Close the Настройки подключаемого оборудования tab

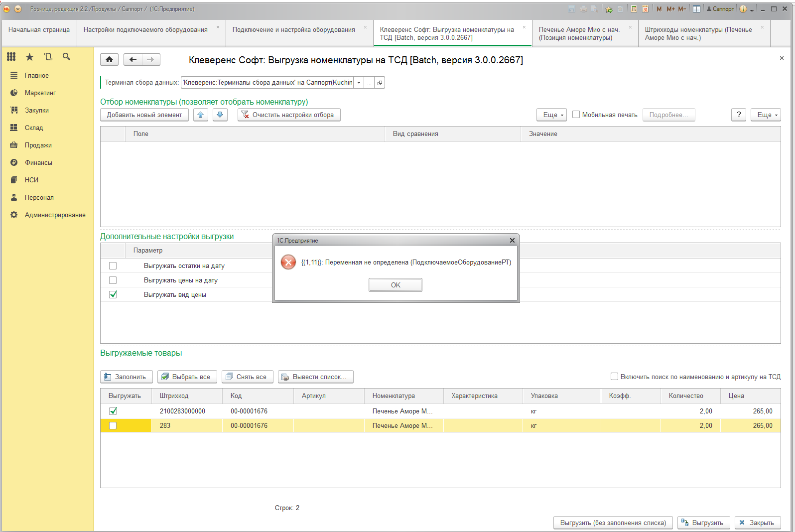[218, 27]
